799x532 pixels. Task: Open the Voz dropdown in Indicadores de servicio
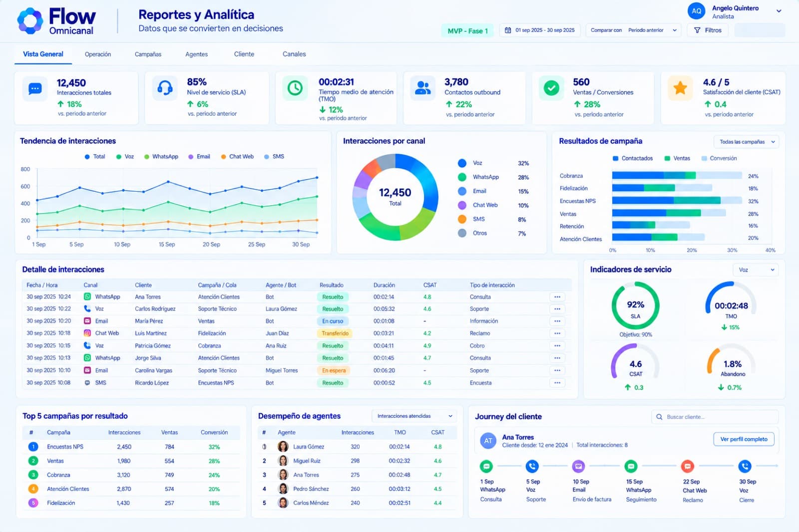[756, 270]
